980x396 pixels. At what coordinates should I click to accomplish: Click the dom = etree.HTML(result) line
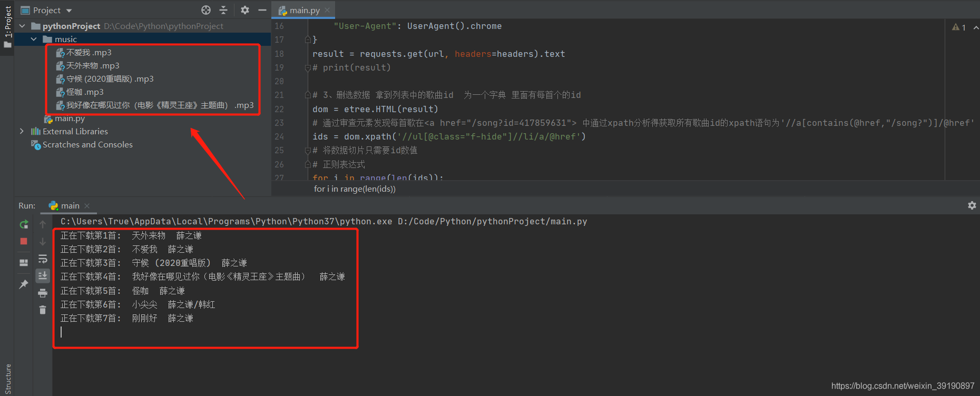[x=375, y=109]
